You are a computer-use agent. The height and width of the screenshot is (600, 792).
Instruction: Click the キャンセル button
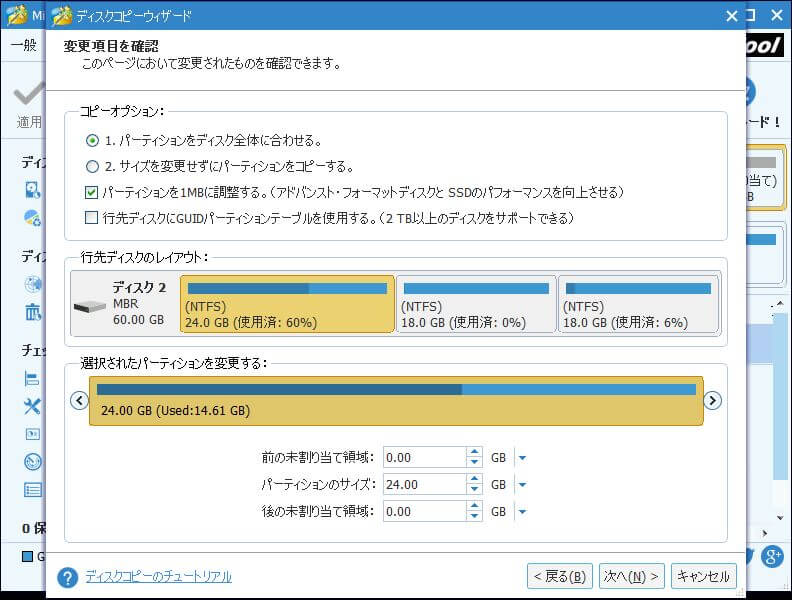click(704, 576)
